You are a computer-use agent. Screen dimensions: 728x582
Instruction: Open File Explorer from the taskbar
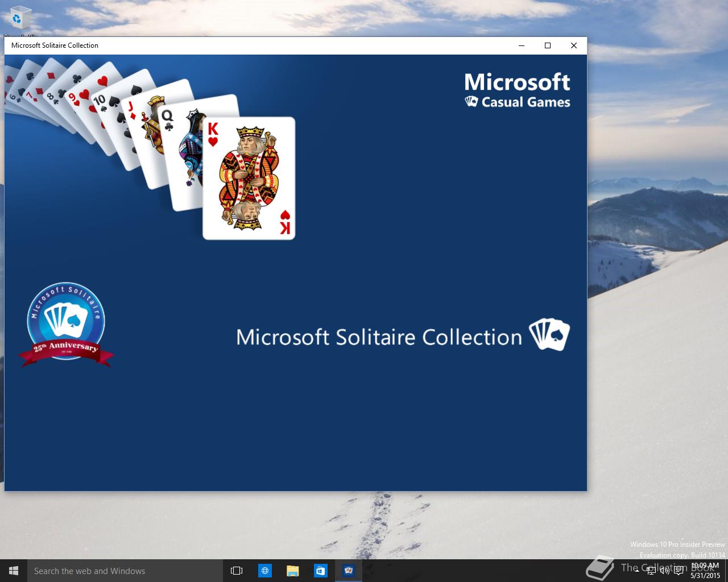pos(293,571)
